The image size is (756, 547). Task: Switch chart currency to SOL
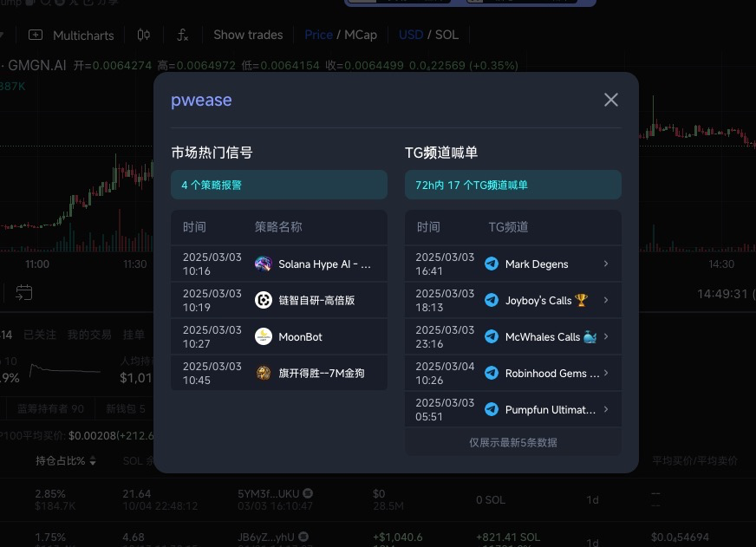(x=446, y=36)
